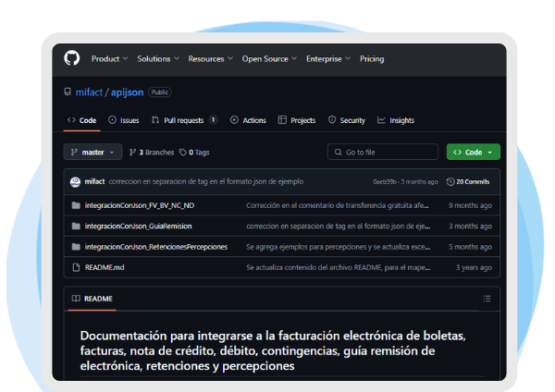The width and height of the screenshot is (555, 392).
Task: Expand the Solutions menu
Action: [158, 59]
